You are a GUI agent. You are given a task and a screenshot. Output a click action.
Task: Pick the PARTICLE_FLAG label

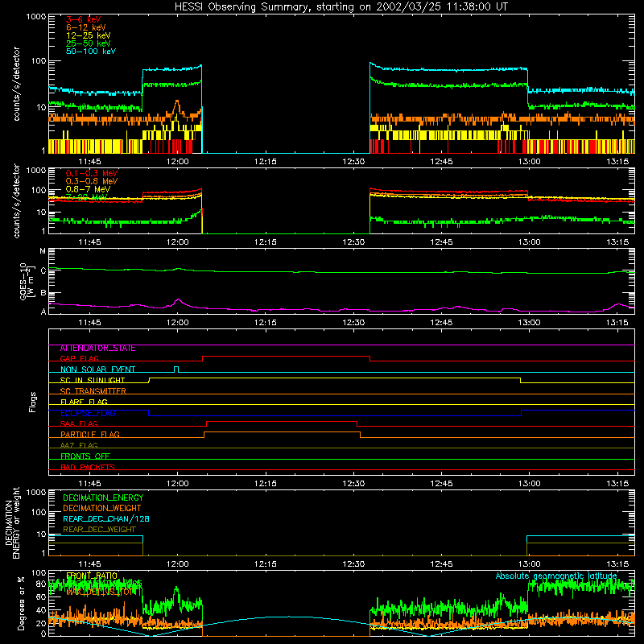(90, 435)
